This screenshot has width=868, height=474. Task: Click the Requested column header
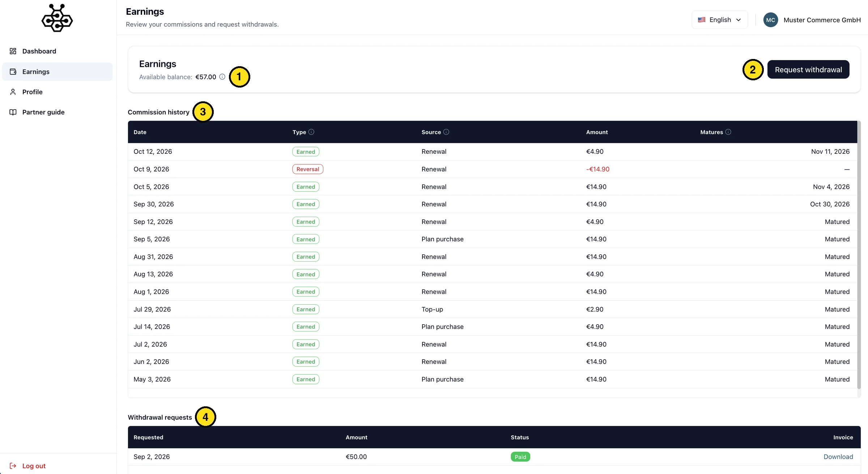[x=148, y=437]
